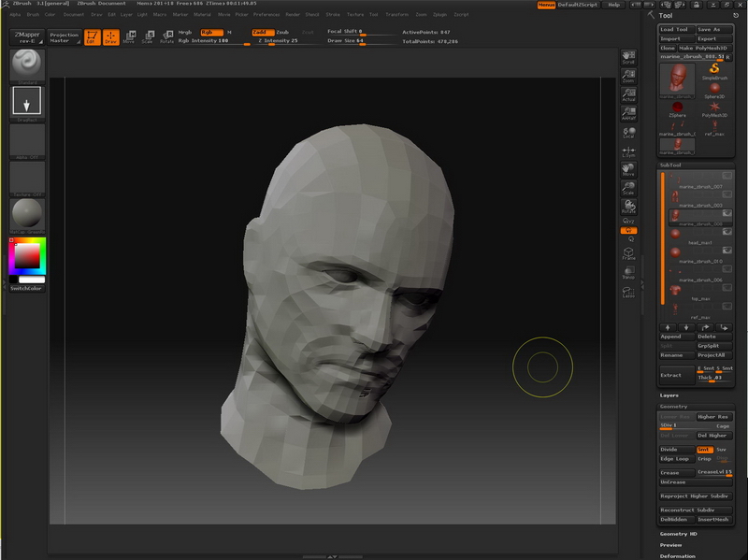
Task: Expand the Deformation section
Action: pyautogui.click(x=677, y=556)
